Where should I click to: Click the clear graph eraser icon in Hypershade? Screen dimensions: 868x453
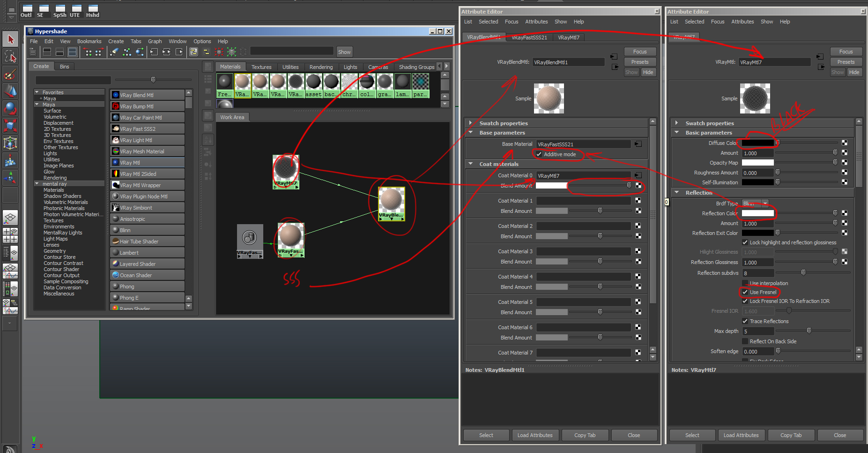114,52
